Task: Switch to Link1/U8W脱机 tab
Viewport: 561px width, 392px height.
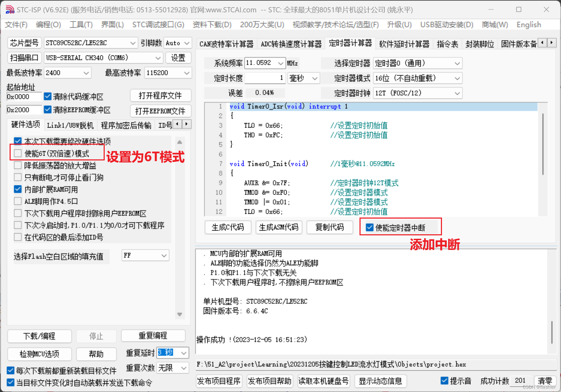Action: click(x=70, y=126)
